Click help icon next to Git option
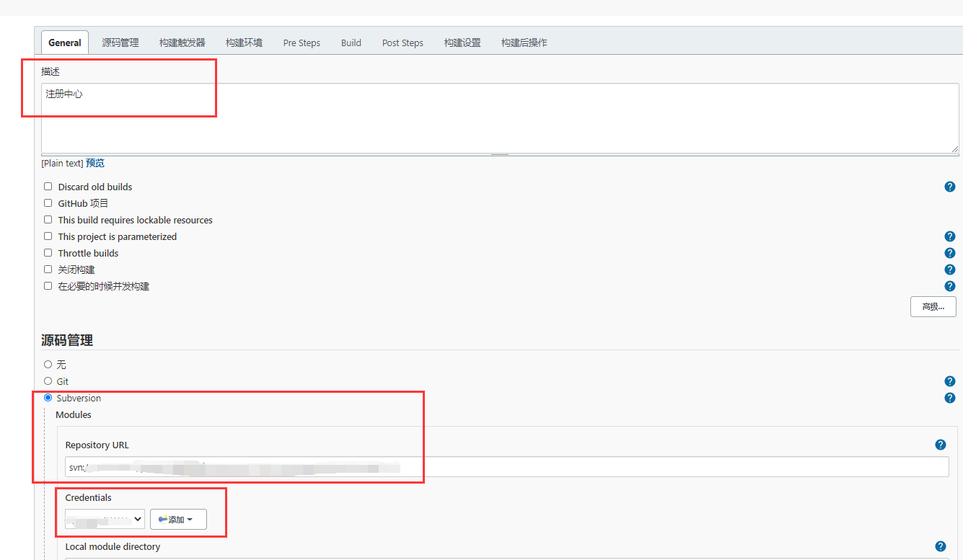The image size is (963, 560). tap(949, 381)
